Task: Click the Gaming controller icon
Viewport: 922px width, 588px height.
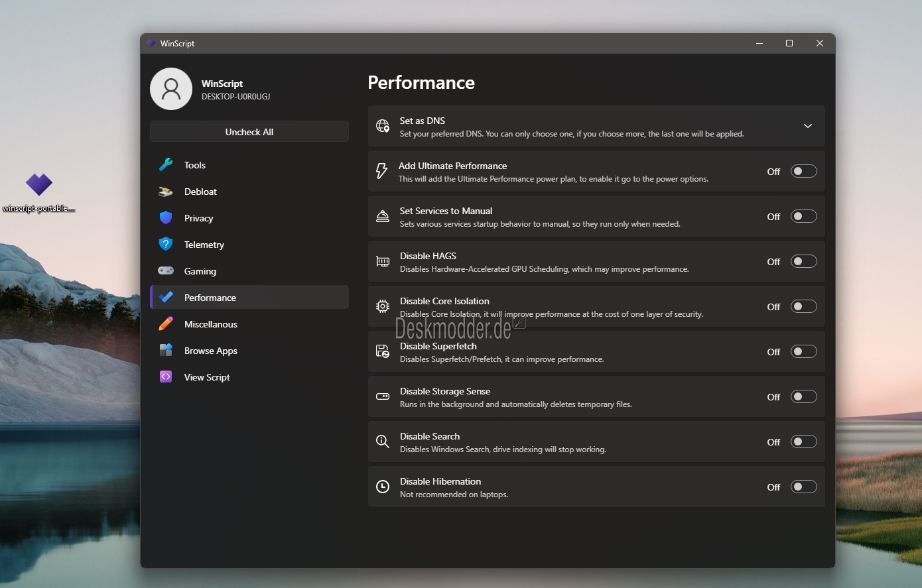Action: click(x=166, y=270)
